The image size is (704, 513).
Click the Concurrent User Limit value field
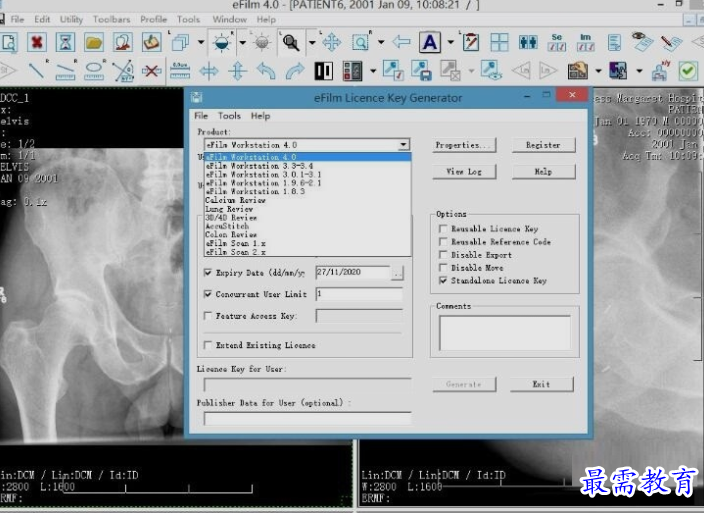359,294
